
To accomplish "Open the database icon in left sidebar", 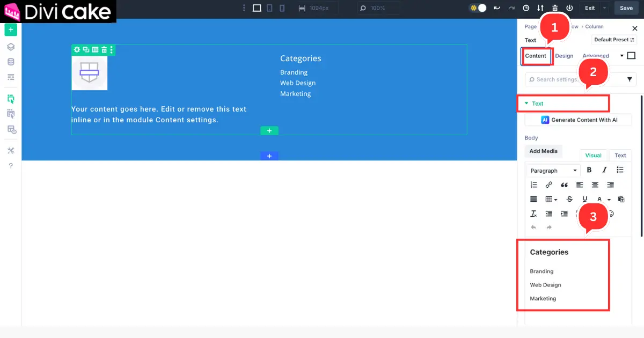I will [x=11, y=62].
